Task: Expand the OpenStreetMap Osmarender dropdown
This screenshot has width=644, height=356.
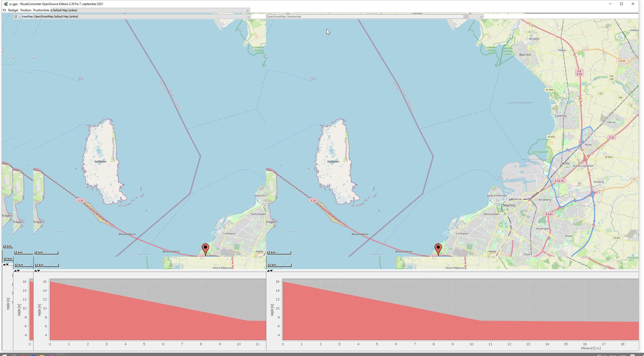Action: (x=465, y=17)
